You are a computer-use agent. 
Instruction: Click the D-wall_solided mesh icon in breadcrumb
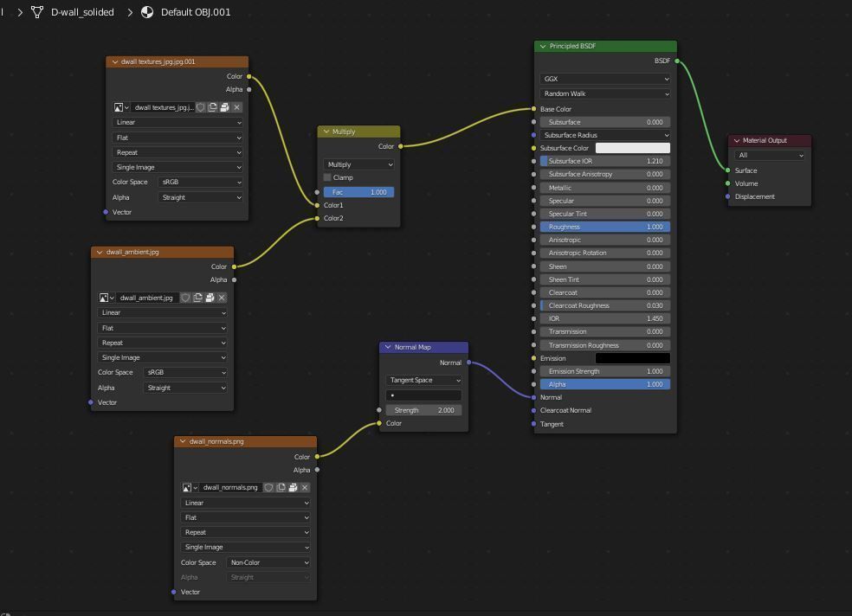pos(37,12)
